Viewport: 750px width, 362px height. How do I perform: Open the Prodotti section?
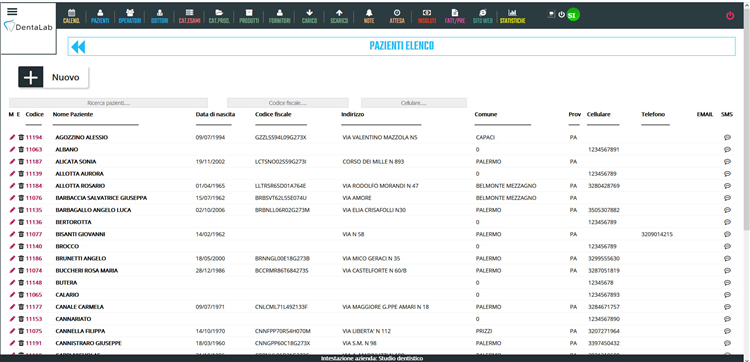249,16
